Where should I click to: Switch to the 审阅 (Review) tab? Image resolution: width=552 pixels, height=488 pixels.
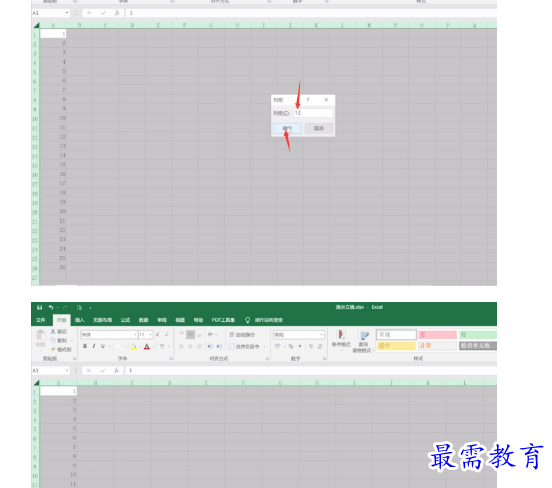(x=162, y=320)
